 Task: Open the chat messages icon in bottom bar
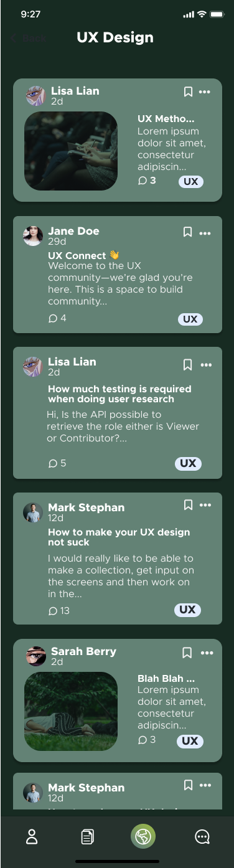202,837
